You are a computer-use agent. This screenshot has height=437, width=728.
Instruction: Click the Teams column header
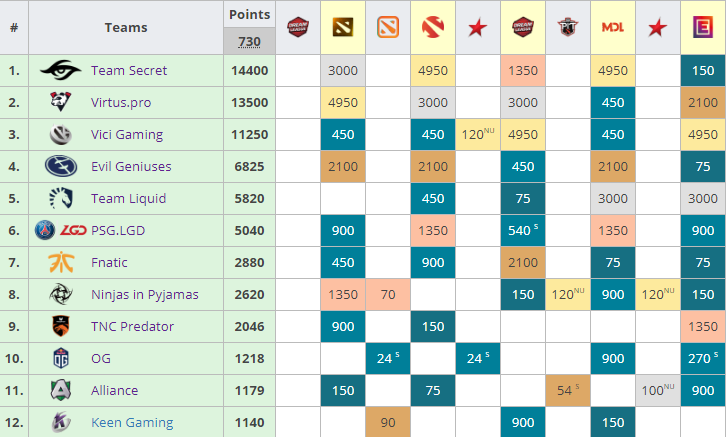126,27
